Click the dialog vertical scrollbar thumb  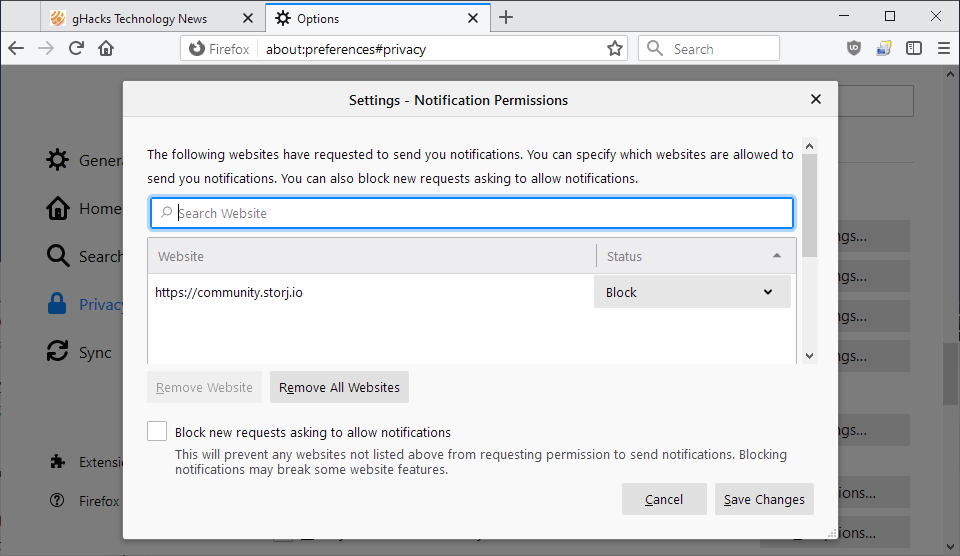809,205
